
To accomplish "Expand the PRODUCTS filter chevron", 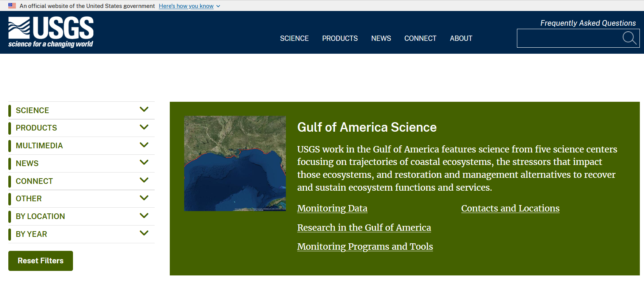I will (144, 127).
